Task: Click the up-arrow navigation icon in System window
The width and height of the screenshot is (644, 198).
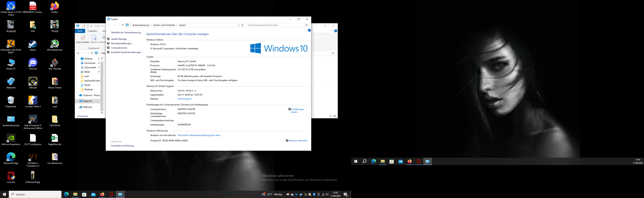Action: (123, 25)
